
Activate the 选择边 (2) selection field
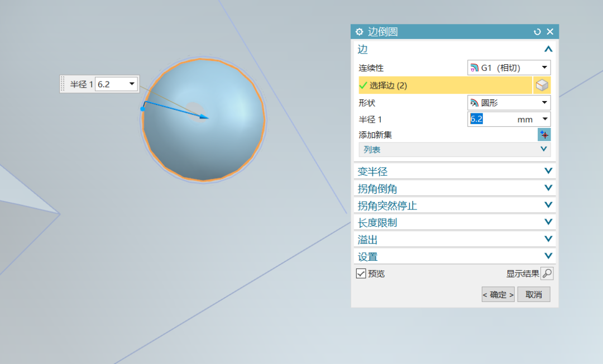point(435,85)
